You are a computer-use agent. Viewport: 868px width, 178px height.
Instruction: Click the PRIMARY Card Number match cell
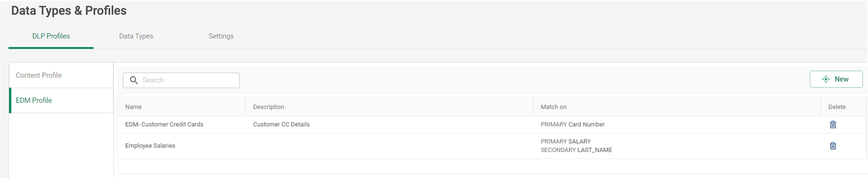click(573, 124)
